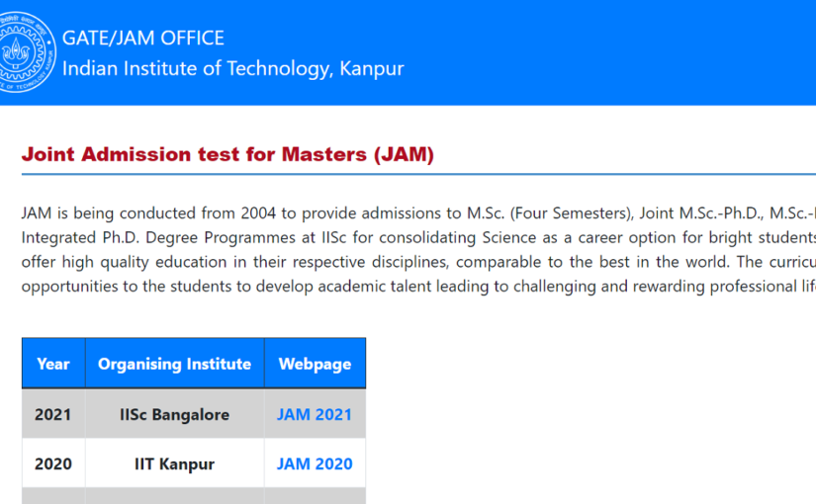Select the Organising Institute column header
816x504 pixels.
(x=174, y=364)
